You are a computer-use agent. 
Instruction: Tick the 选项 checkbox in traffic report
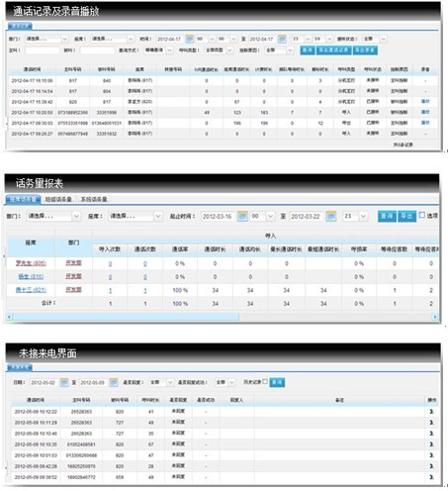click(x=422, y=215)
